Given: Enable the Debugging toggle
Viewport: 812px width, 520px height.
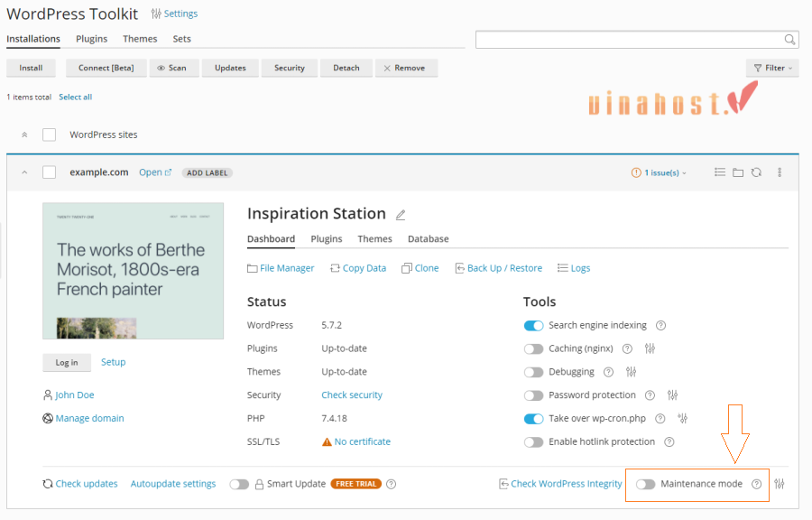Looking at the screenshot, I should tap(533, 372).
